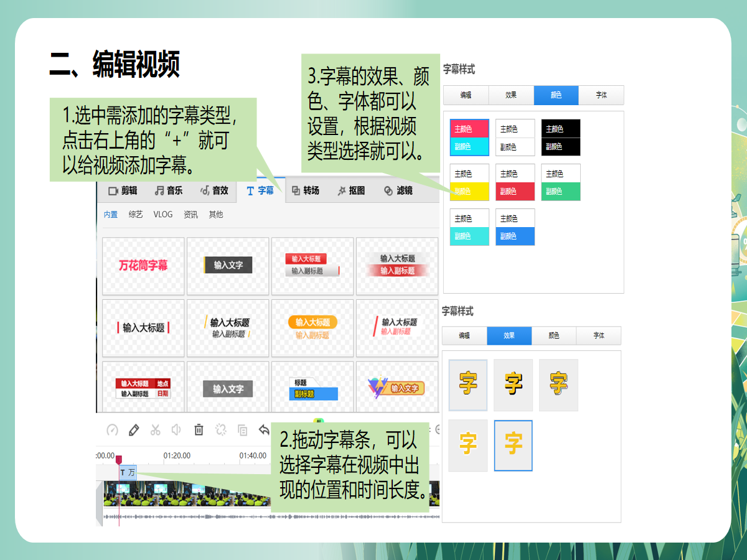Image resolution: width=747 pixels, height=560 pixels.
Task: Click the trash delete icon
Action: [x=199, y=429]
